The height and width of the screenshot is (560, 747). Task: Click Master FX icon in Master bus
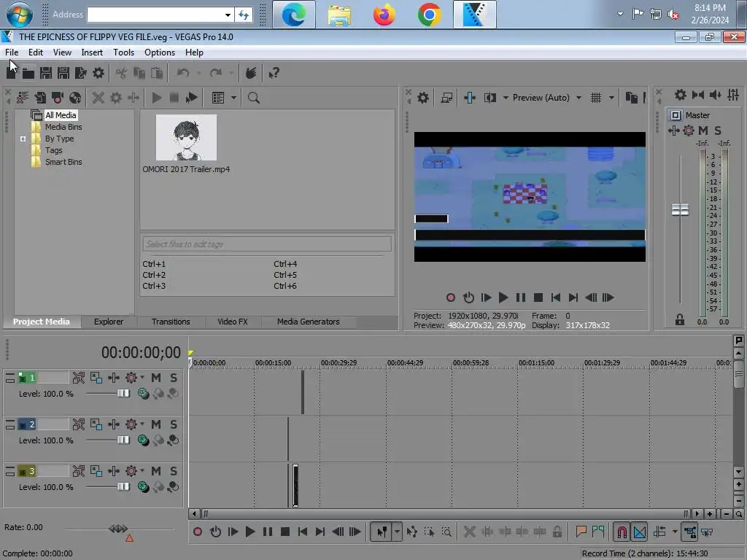(673, 131)
